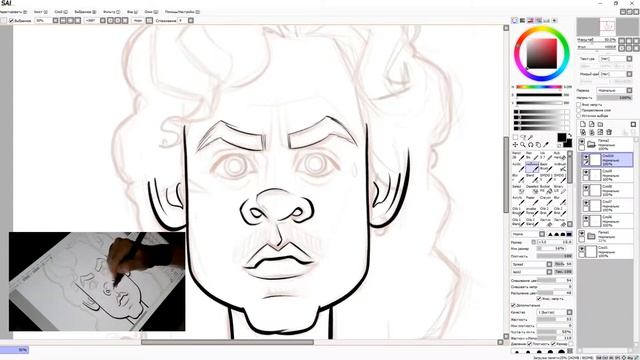
Task: Toggle Прикрепление слоя checkbox
Action: (x=578, y=110)
